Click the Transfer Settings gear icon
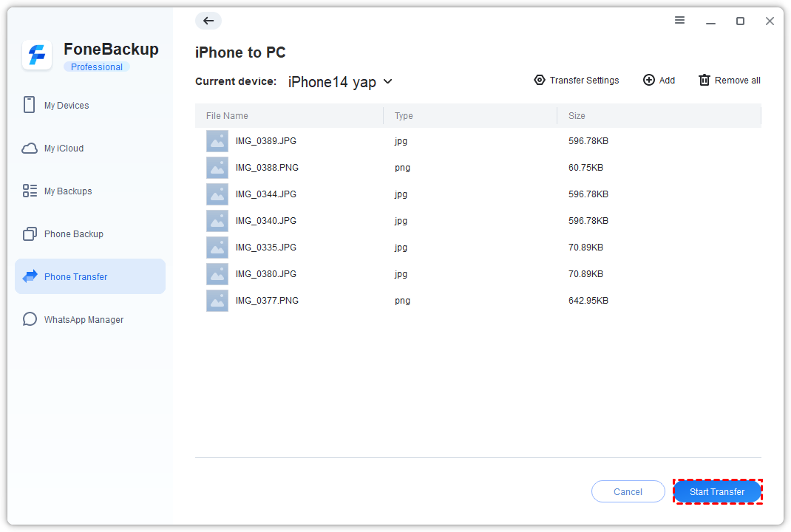This screenshot has height=532, width=791. pyautogui.click(x=539, y=81)
